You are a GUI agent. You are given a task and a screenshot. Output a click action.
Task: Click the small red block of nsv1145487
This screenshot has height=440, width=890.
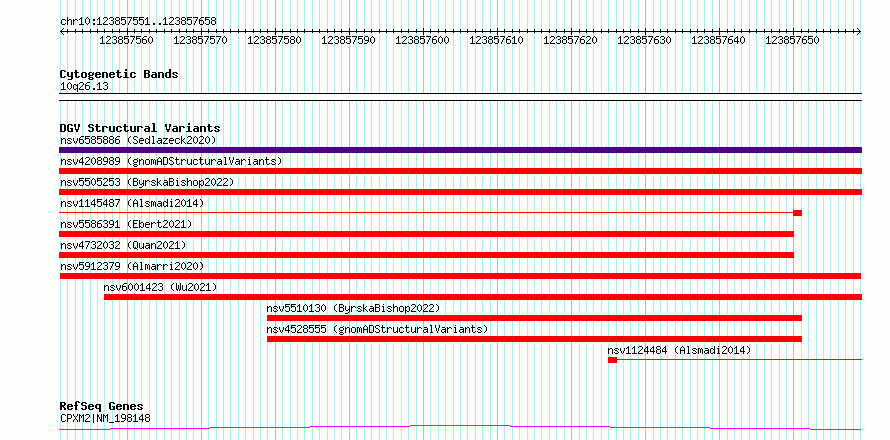[797, 213]
